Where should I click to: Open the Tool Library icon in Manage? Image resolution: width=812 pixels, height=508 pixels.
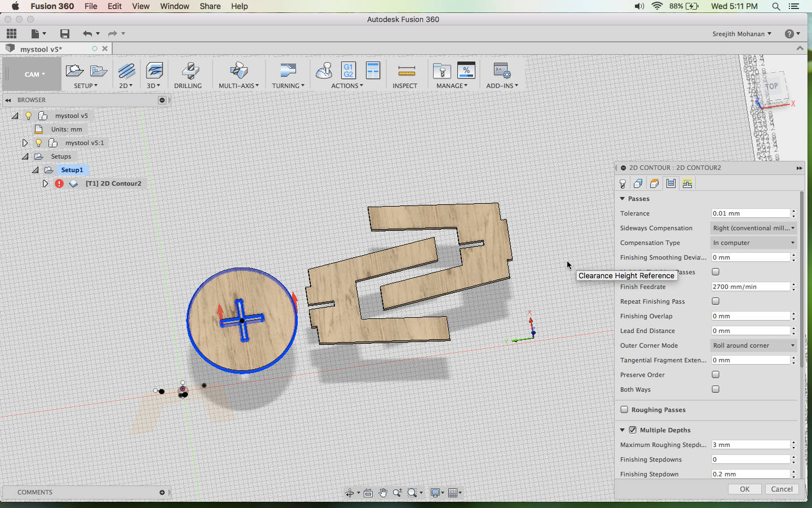[x=442, y=71]
